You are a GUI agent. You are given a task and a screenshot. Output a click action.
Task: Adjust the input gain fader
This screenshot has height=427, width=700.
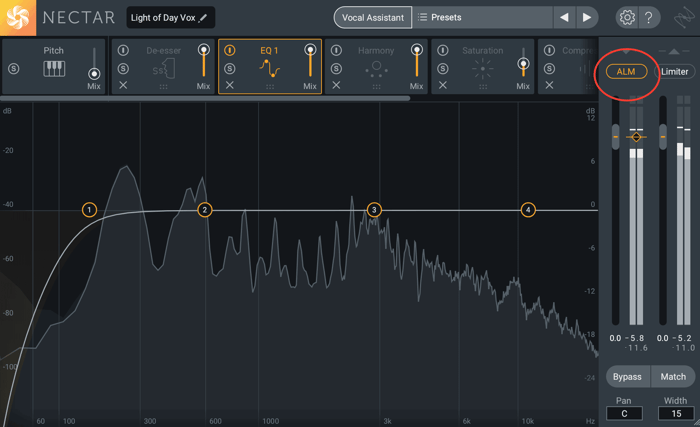coord(615,137)
